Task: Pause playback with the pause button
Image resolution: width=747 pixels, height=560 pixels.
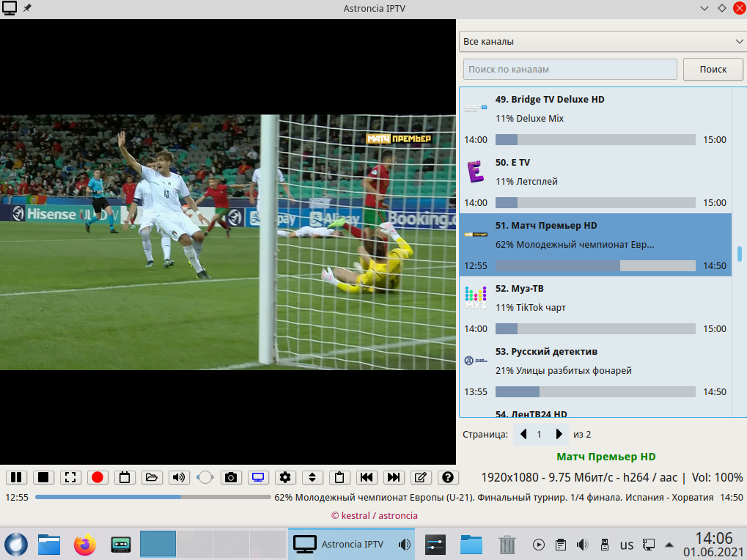Action: click(x=16, y=477)
